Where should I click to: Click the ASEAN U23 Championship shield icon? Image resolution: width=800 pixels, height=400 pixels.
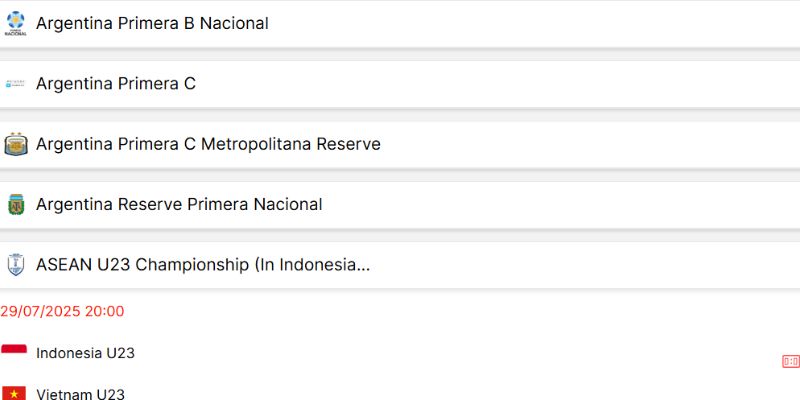coord(15,265)
